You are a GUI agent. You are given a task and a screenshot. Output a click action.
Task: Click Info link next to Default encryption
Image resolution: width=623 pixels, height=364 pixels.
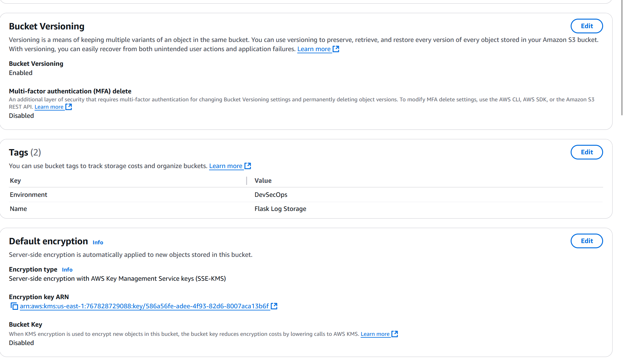tap(98, 242)
